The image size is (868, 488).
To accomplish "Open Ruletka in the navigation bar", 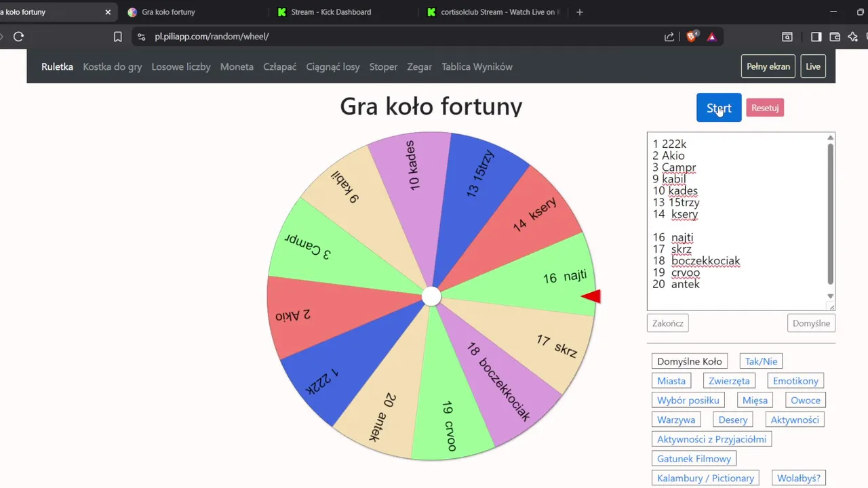I will (57, 66).
